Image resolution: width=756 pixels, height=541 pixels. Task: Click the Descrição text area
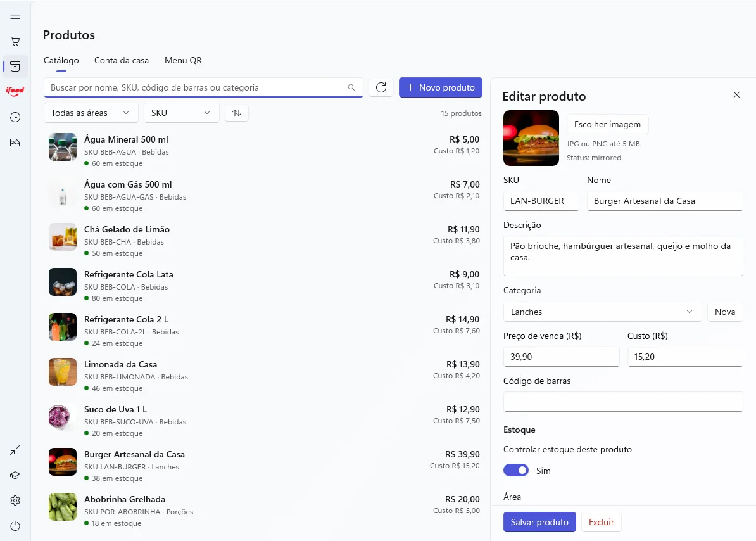point(623,256)
